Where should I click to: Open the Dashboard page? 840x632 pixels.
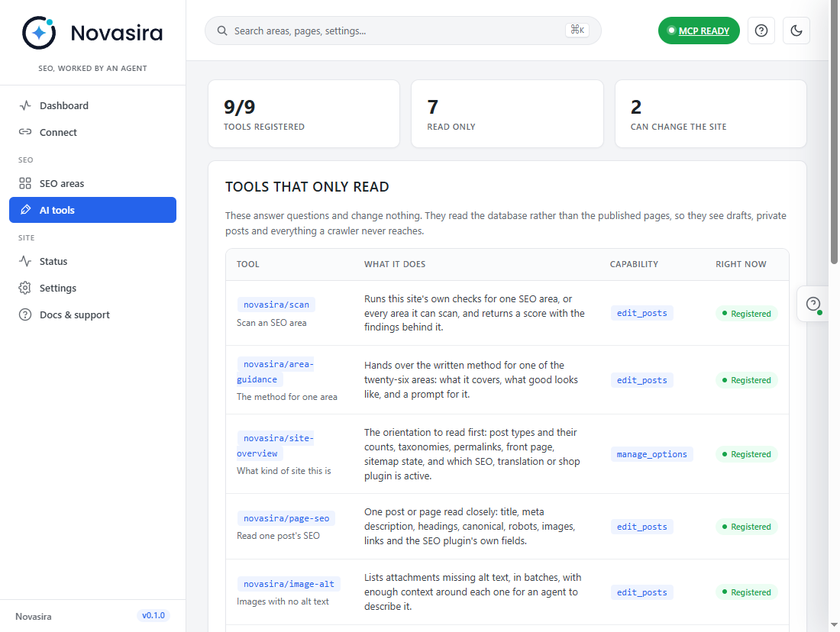click(x=92, y=105)
